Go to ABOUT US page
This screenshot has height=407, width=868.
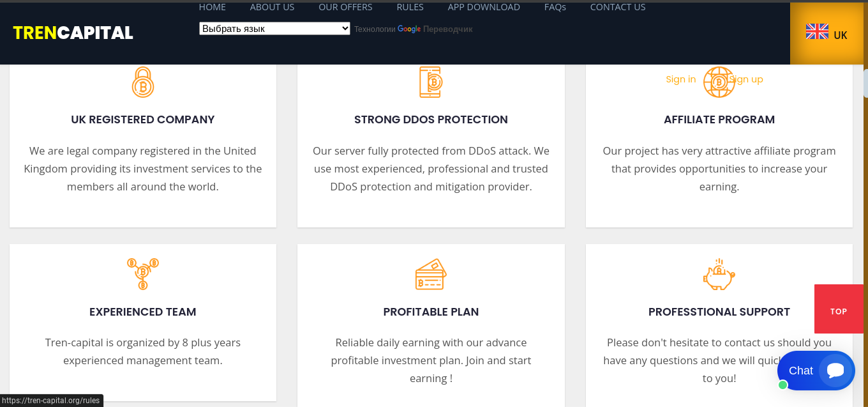click(272, 7)
